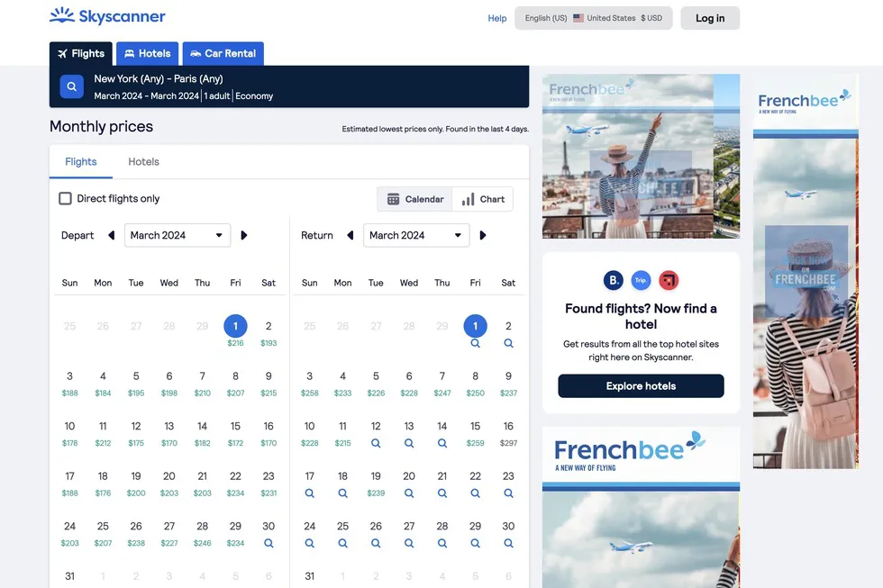Switch to Chart view
The width and height of the screenshot is (883, 588).
click(x=483, y=199)
